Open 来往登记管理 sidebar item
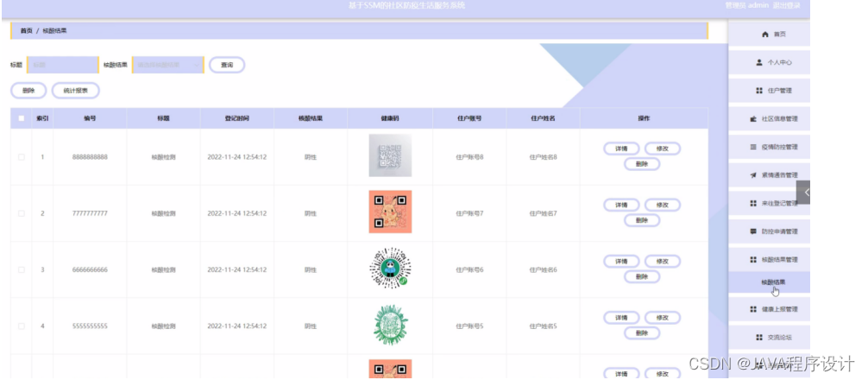Image resolution: width=868 pixels, height=380 pixels. [x=769, y=203]
